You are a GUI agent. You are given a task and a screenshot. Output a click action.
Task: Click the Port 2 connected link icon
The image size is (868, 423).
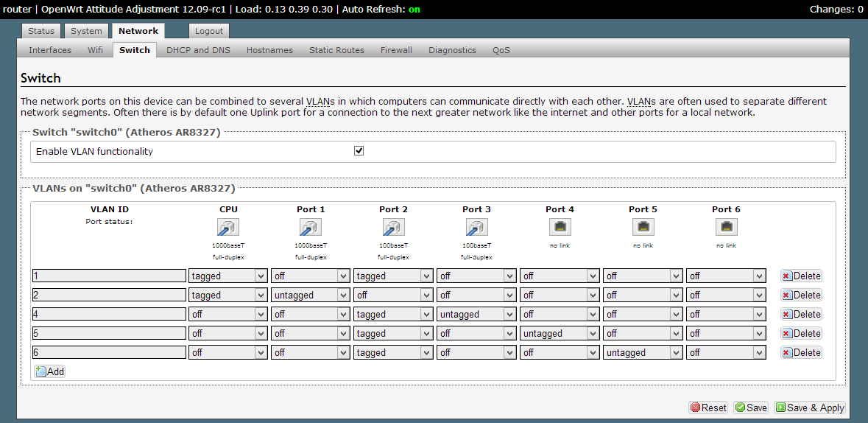(x=394, y=227)
